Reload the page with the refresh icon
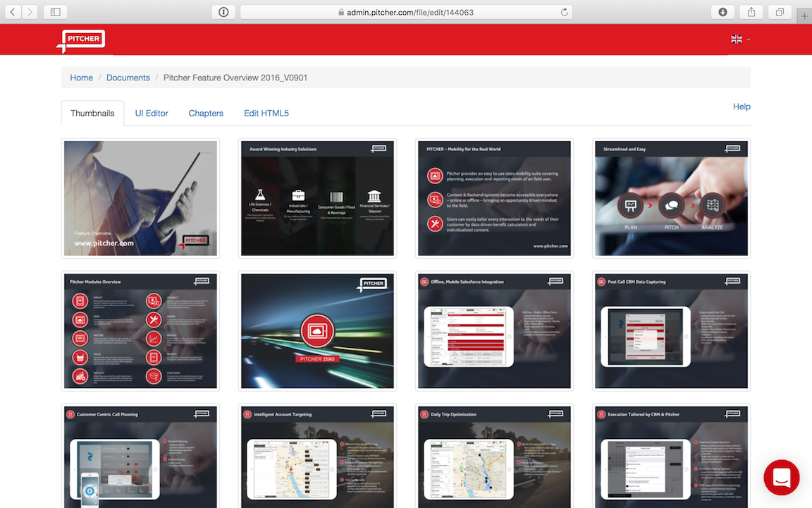 (x=564, y=12)
